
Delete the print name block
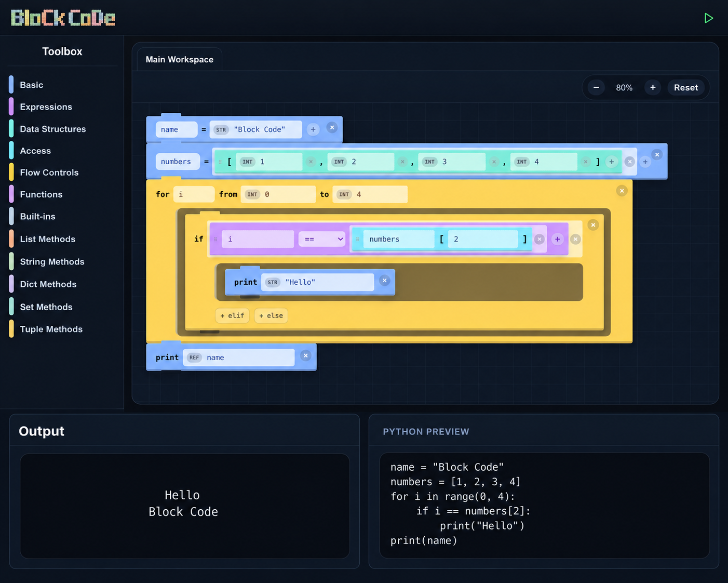306,355
